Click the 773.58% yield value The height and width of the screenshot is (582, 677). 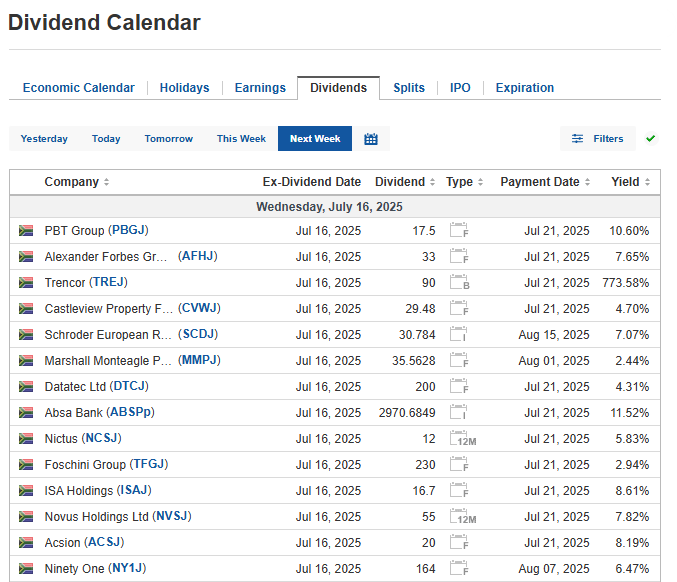point(626,283)
